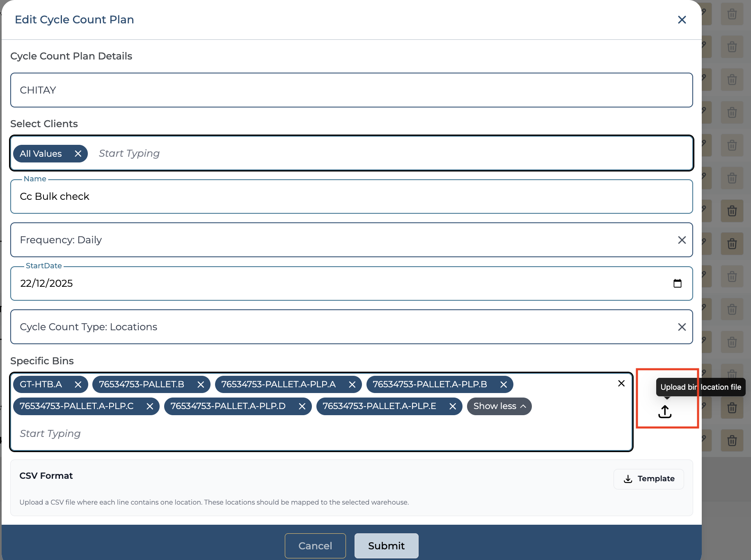Open the CHITAY warehouse dropdown
This screenshot has height=560, width=751.
(351, 90)
